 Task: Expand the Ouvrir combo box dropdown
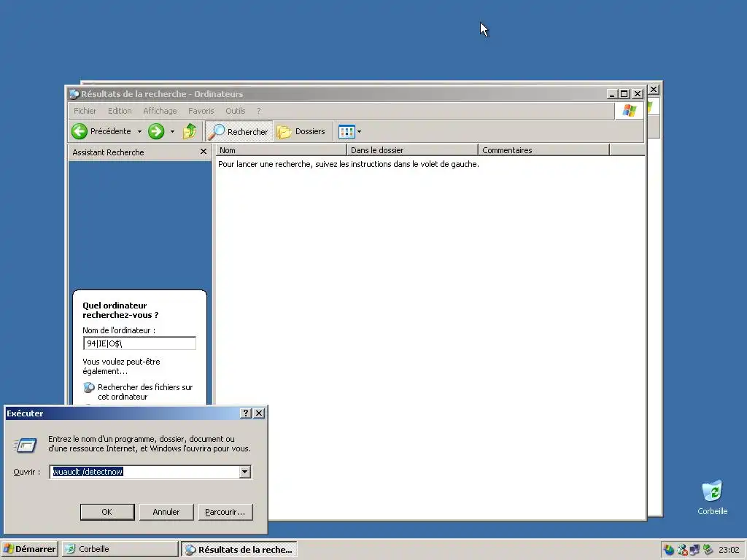[x=245, y=472]
